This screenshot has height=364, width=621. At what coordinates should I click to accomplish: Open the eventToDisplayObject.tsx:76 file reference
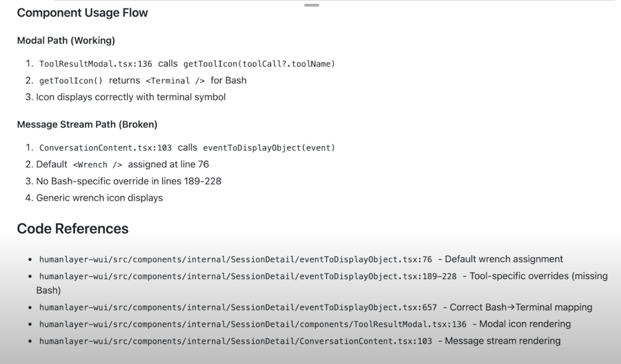coord(236,259)
